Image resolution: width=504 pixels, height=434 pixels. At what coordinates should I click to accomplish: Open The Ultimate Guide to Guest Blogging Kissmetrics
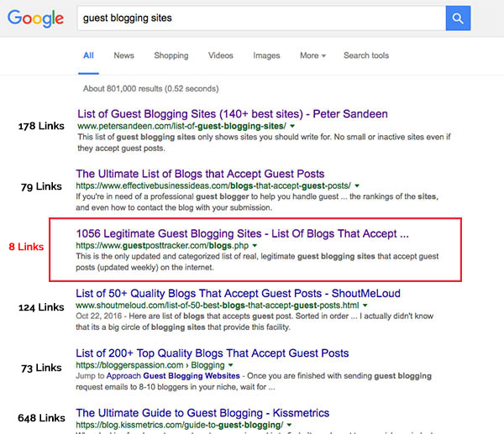[202, 413]
